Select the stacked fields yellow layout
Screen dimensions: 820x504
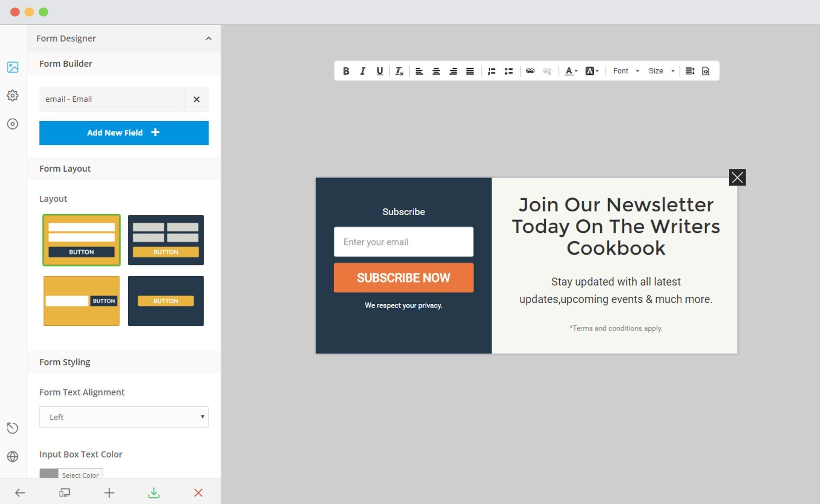[x=81, y=240]
